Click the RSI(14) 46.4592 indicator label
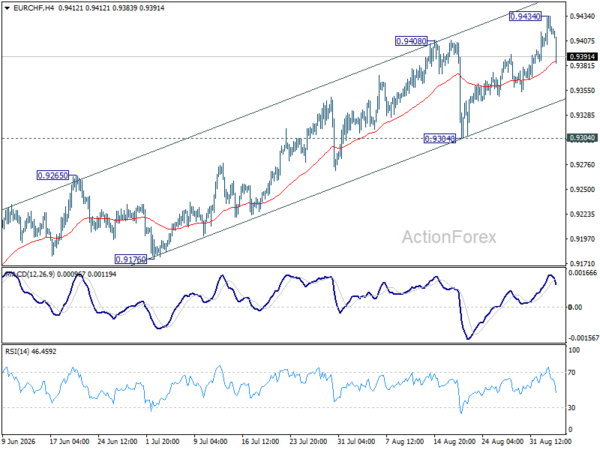 (31, 351)
